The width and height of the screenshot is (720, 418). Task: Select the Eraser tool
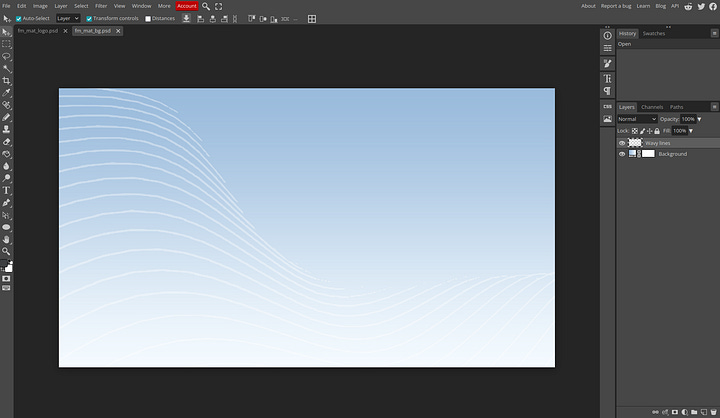[x=6, y=142]
